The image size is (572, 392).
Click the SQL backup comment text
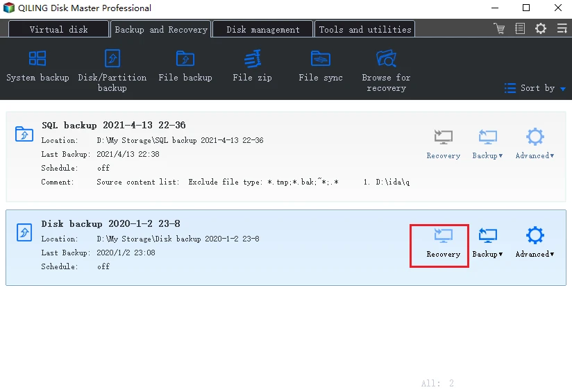pos(253,182)
